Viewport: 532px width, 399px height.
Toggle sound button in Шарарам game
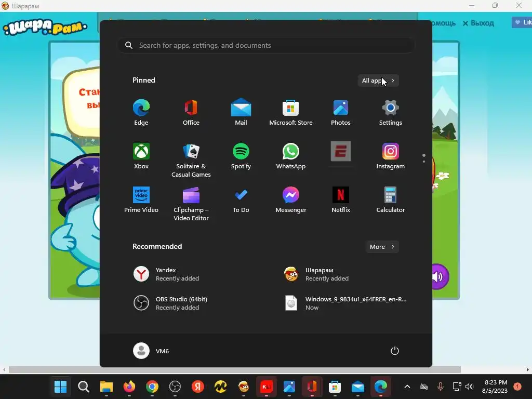point(440,276)
